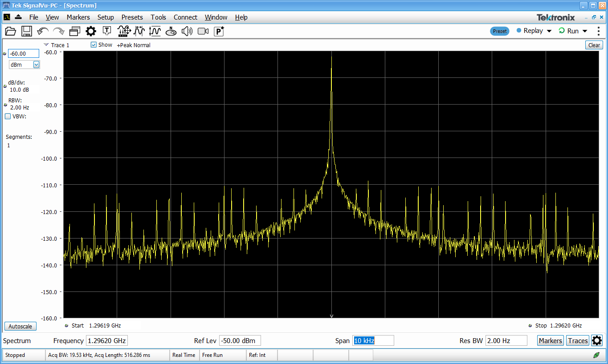
Task: Open the Displays selection windows icon
Action: [74, 31]
